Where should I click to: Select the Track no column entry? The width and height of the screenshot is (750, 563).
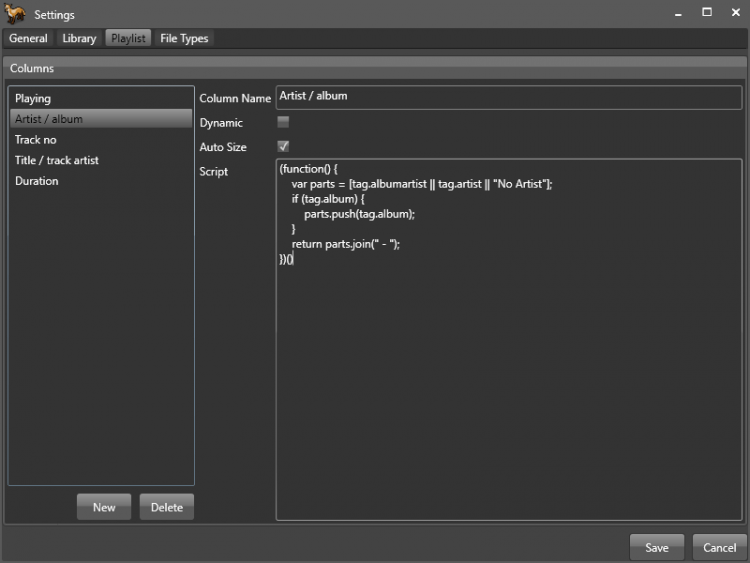(36, 140)
